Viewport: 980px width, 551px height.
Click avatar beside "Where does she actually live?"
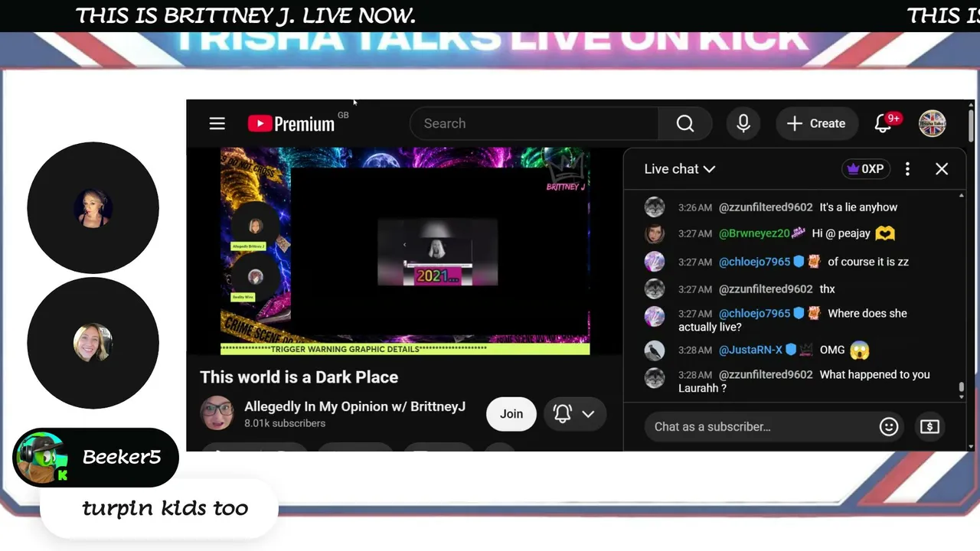click(655, 316)
